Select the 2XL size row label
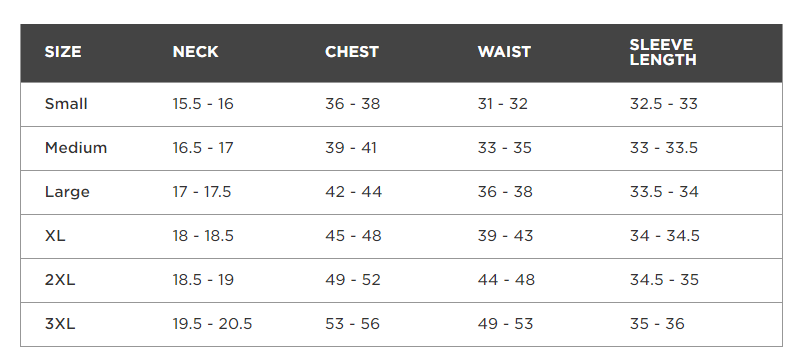The width and height of the screenshot is (801, 363). 60,280
